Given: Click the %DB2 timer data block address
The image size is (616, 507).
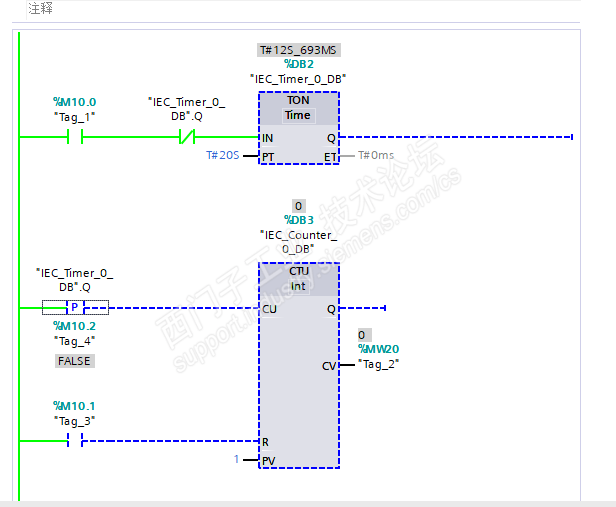Looking at the screenshot, I should point(299,64).
